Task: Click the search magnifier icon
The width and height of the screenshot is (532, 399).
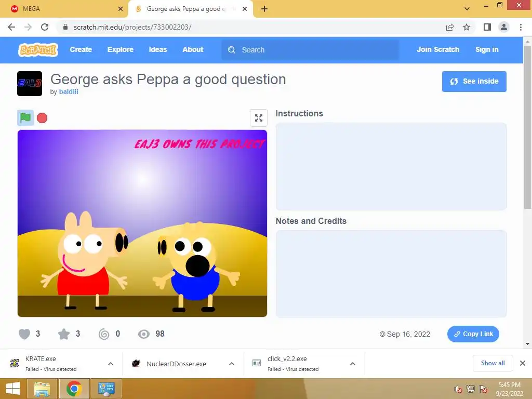Action: click(x=232, y=50)
